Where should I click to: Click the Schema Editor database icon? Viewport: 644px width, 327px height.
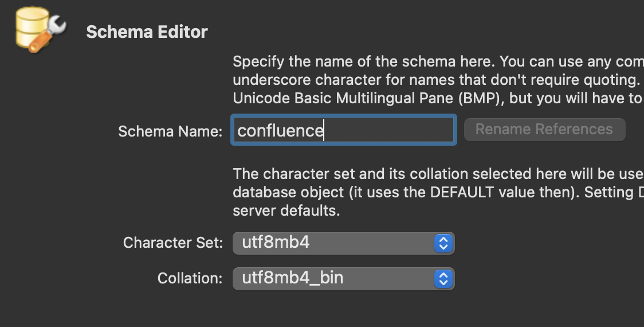(40, 30)
